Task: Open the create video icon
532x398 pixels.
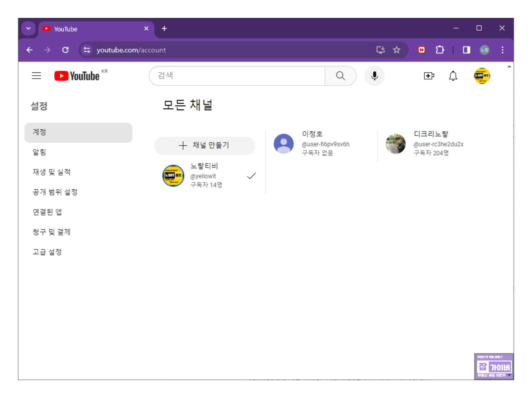Action: pos(429,76)
